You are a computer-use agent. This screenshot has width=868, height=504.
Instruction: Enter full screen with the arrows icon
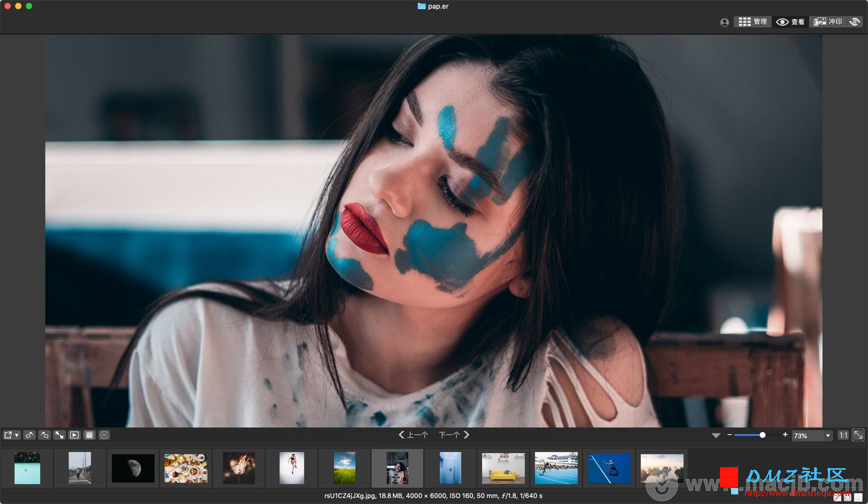[x=59, y=435]
